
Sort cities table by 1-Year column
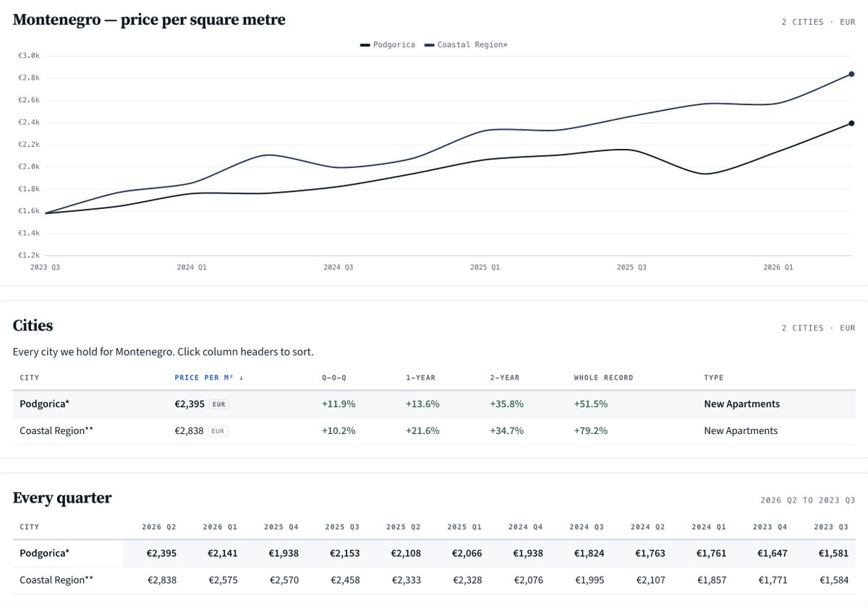point(420,378)
